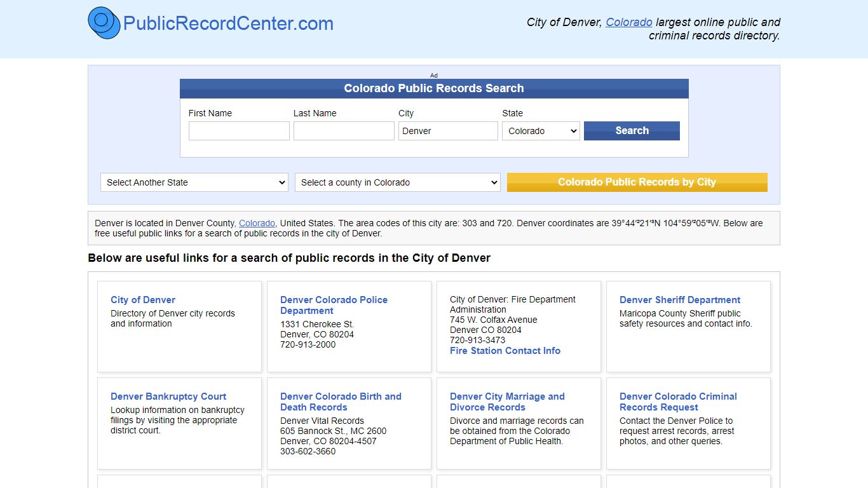
Task: Click the PublicRecordCenter logo icon
Action: [x=104, y=23]
